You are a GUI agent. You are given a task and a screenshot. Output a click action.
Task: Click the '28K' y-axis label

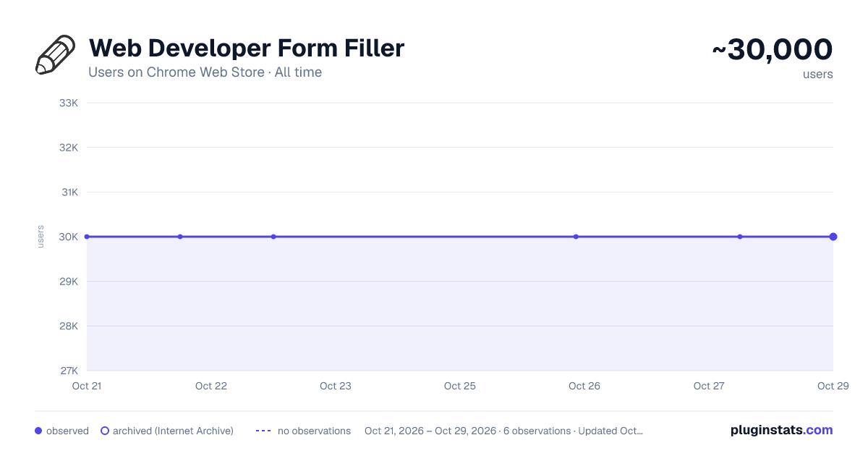pos(69,326)
